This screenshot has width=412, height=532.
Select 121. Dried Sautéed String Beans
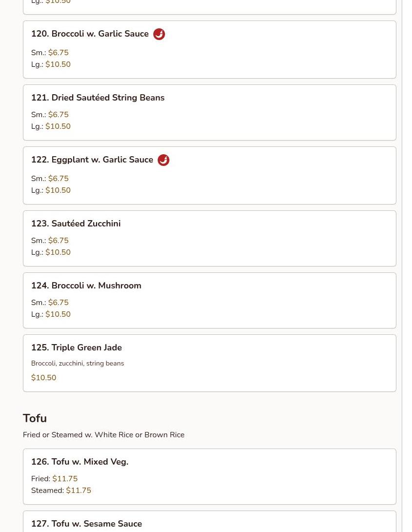click(x=98, y=98)
